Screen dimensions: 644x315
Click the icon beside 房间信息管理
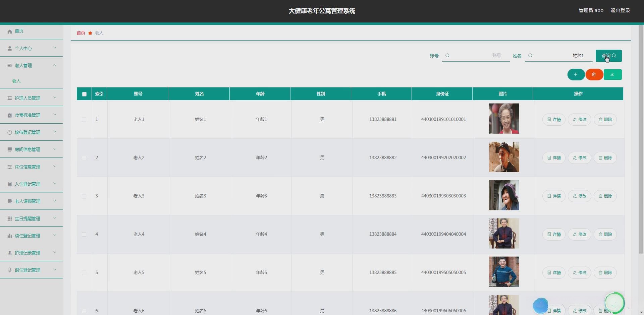click(x=10, y=149)
